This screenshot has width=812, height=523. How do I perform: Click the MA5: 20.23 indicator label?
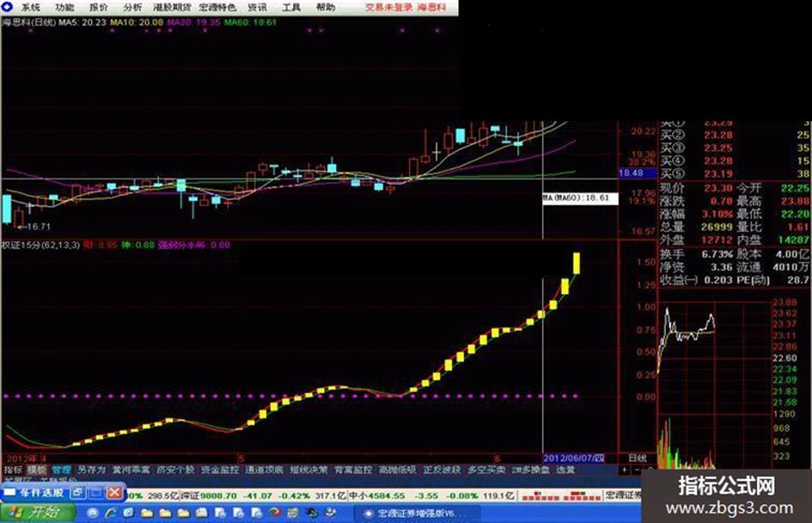(x=82, y=22)
